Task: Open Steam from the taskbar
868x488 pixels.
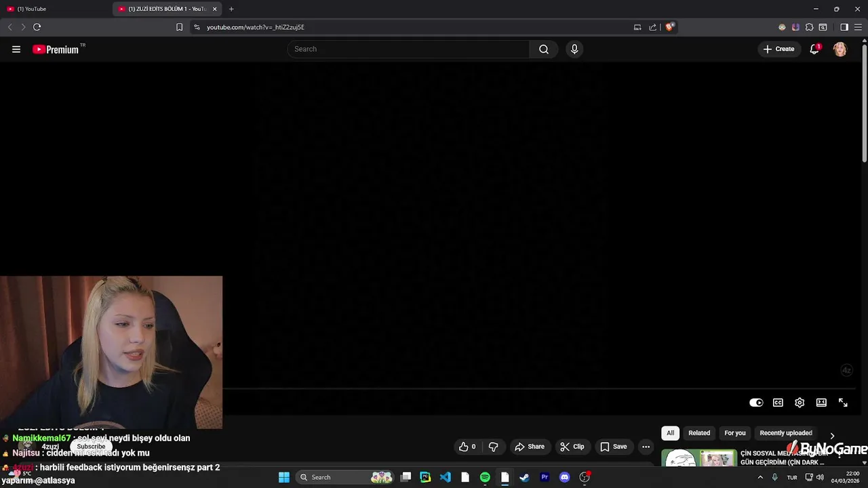Action: [x=524, y=477]
